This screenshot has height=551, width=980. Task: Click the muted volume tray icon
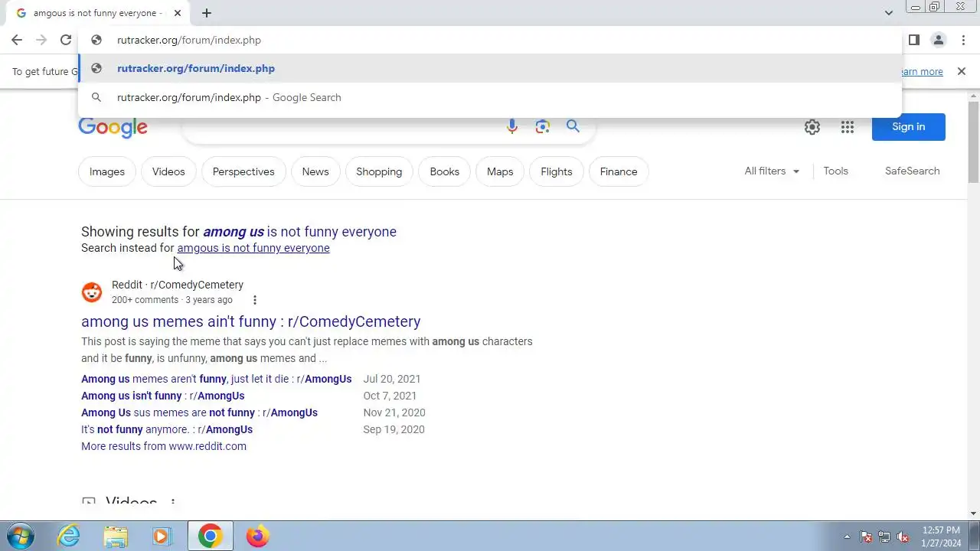[903, 536]
